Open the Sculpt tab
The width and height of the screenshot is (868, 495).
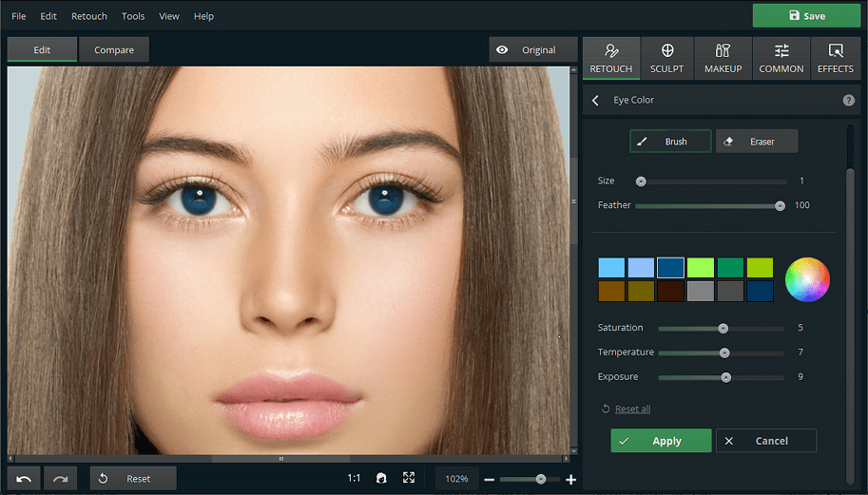(666, 58)
